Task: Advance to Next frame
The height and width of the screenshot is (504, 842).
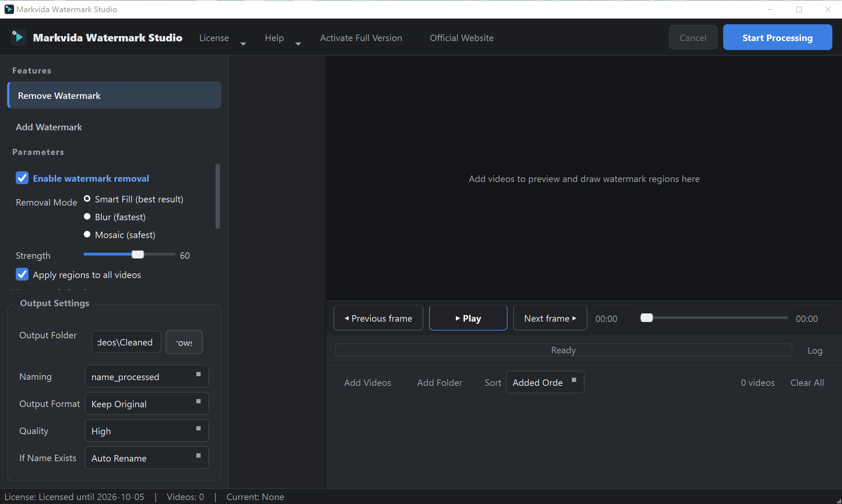Action: 550,318
